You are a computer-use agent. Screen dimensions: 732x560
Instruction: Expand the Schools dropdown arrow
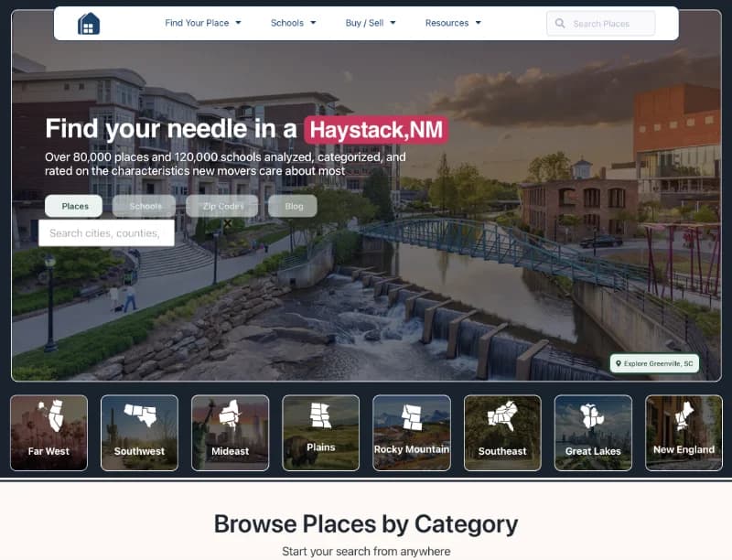tap(313, 22)
